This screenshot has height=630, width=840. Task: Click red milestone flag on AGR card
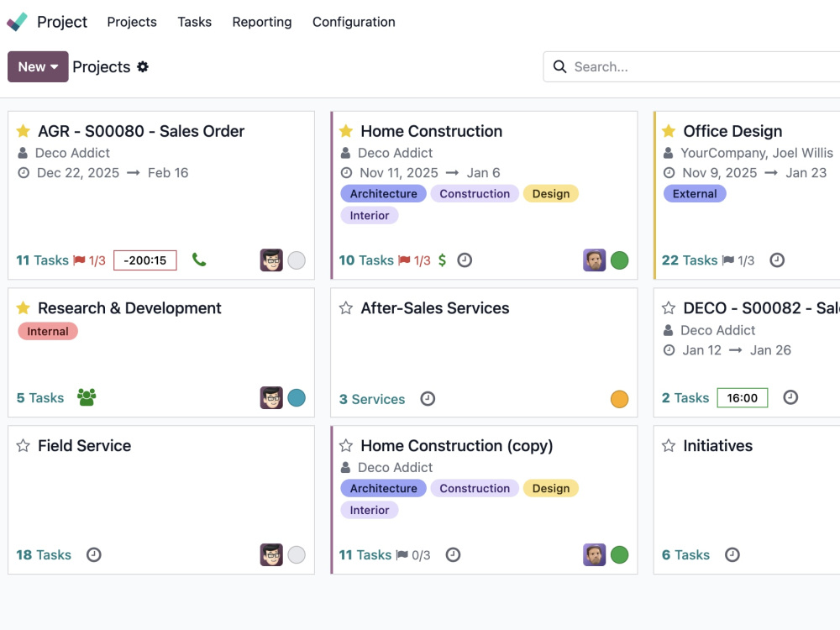point(79,260)
